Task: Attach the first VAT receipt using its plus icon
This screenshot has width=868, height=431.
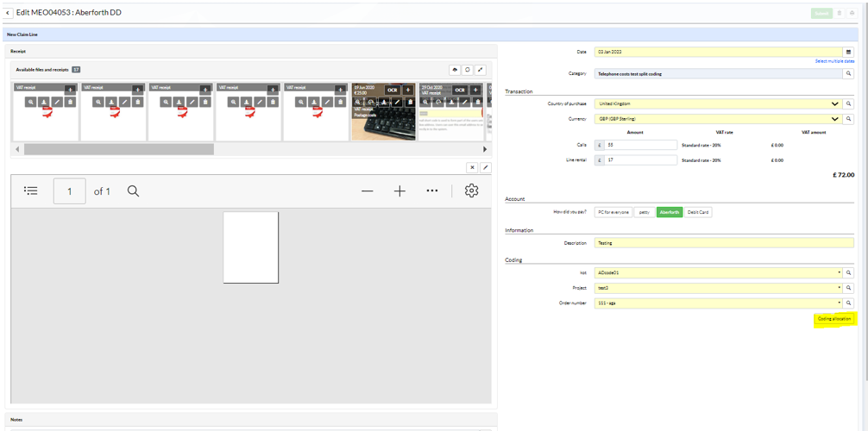Action: 70,90
